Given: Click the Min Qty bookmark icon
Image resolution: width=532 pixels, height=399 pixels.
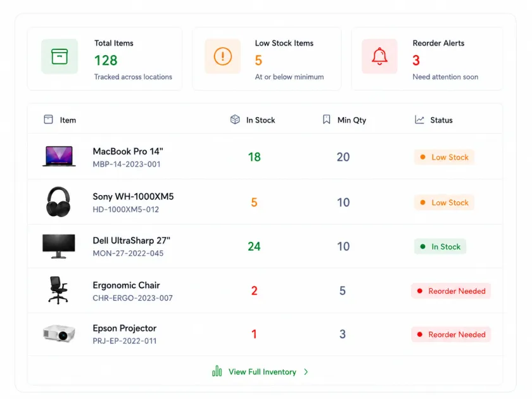Looking at the screenshot, I should pyautogui.click(x=326, y=120).
